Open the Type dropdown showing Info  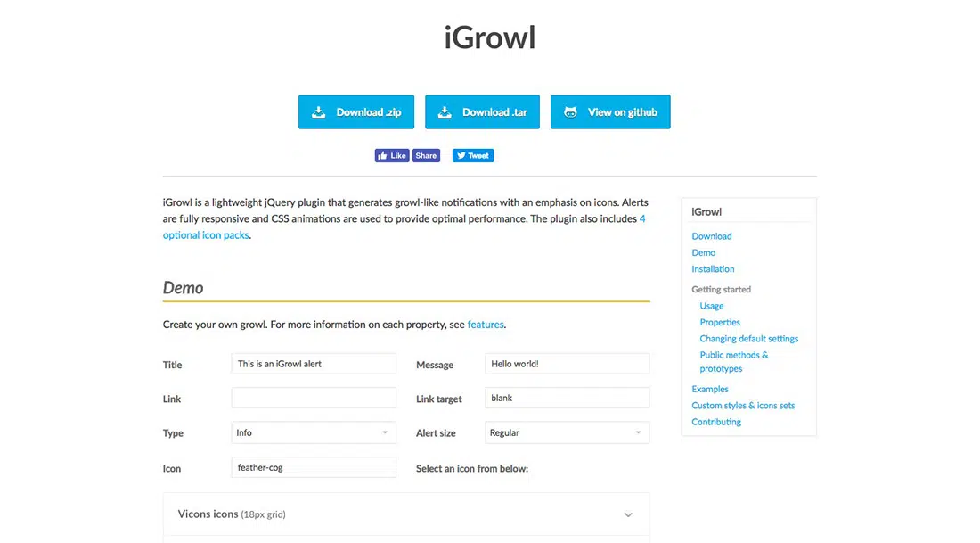pos(314,432)
